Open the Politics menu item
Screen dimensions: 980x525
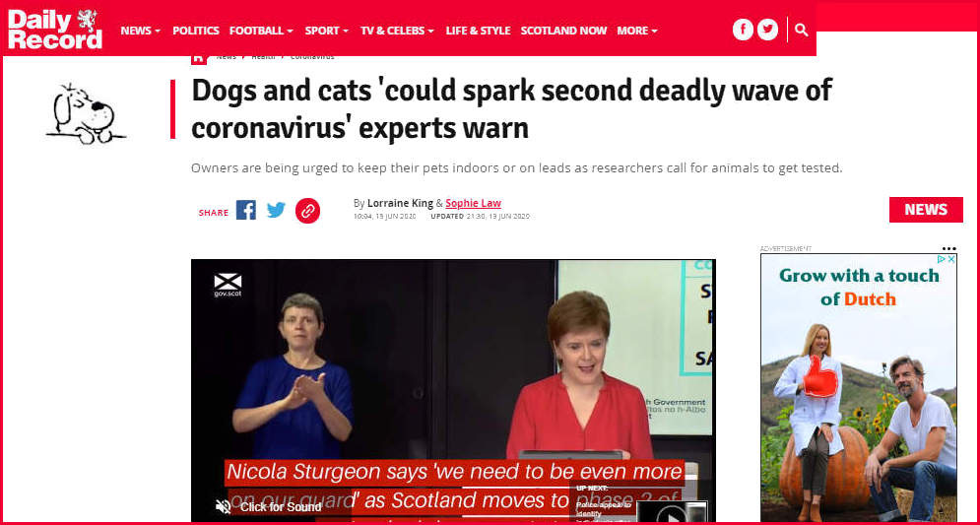(x=196, y=30)
